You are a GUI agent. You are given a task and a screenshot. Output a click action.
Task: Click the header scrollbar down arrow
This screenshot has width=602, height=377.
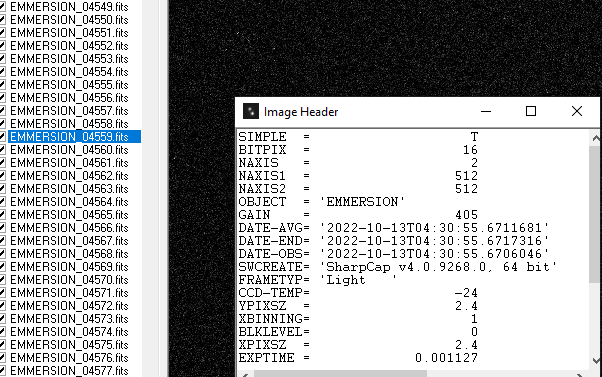click(595, 360)
